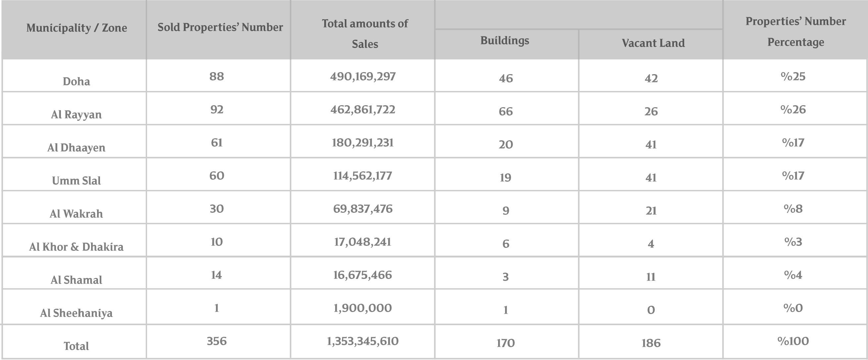The image size is (868, 360).
Task: Click the Doha row label
Action: point(77,81)
